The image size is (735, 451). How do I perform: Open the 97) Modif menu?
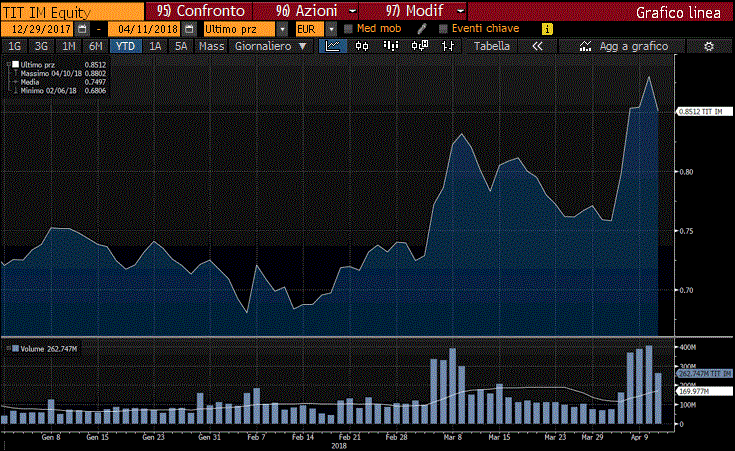(413, 11)
